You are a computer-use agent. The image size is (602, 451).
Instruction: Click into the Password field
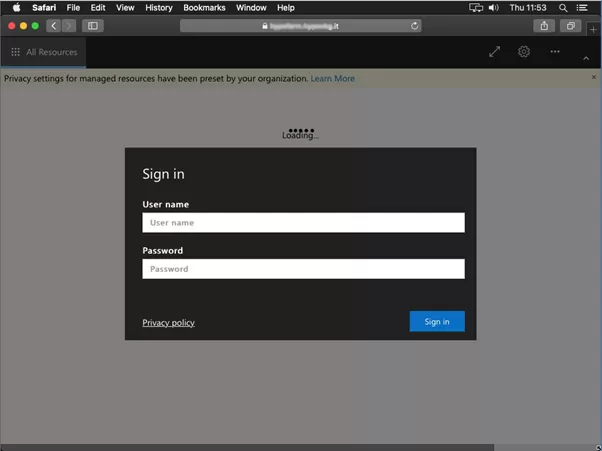(x=303, y=269)
